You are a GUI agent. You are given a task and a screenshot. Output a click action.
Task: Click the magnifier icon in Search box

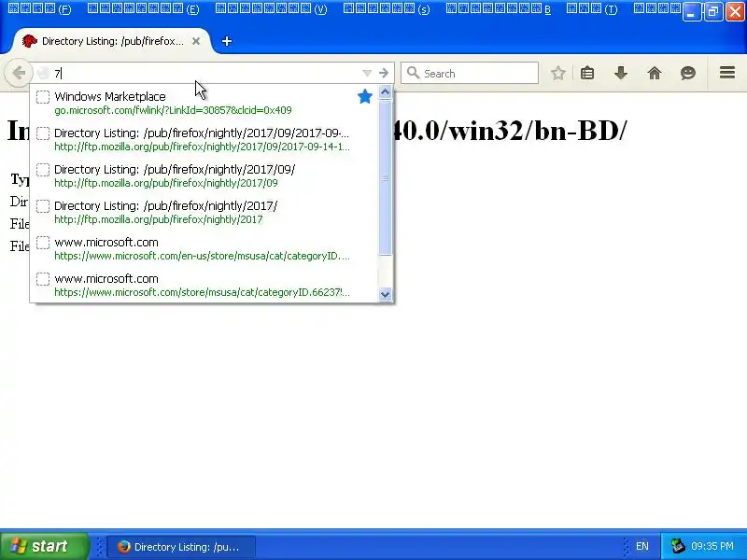coord(413,73)
